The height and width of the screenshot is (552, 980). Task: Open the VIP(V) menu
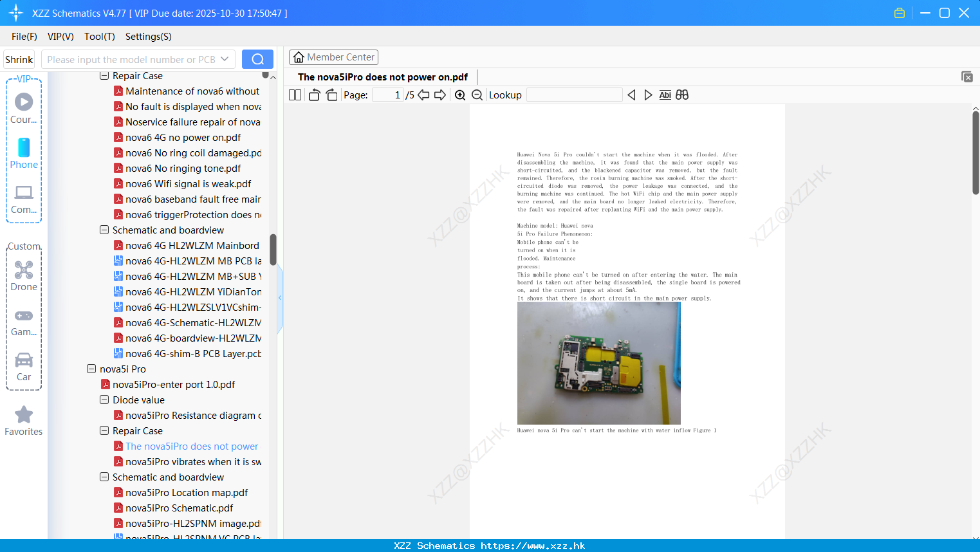point(60,37)
